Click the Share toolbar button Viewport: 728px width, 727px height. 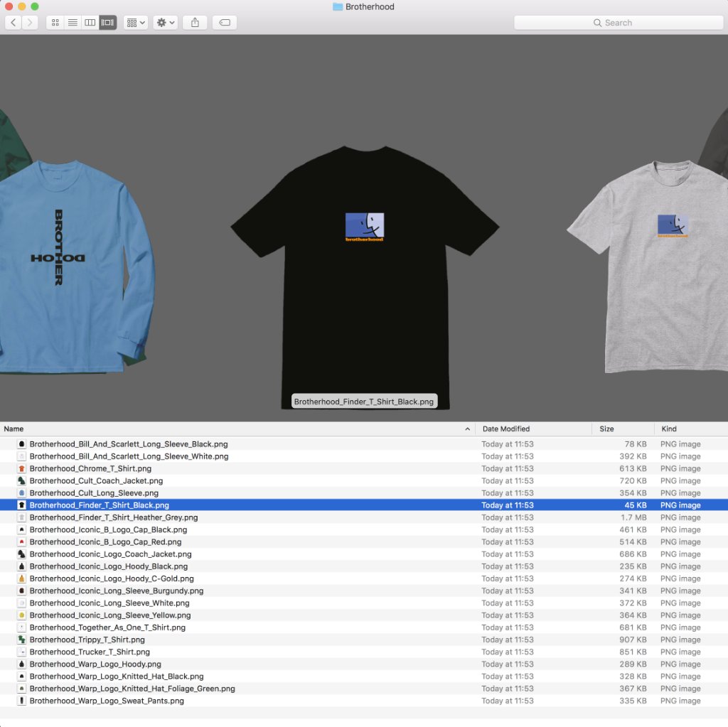(195, 22)
